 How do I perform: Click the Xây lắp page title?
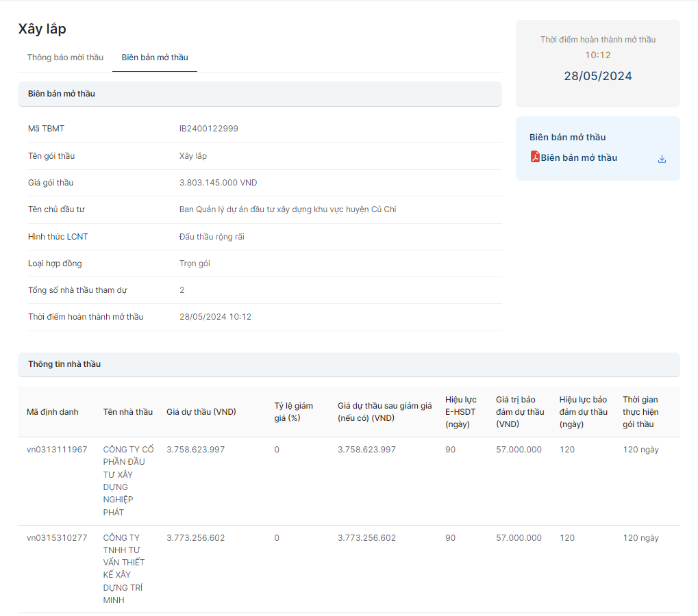(x=42, y=29)
